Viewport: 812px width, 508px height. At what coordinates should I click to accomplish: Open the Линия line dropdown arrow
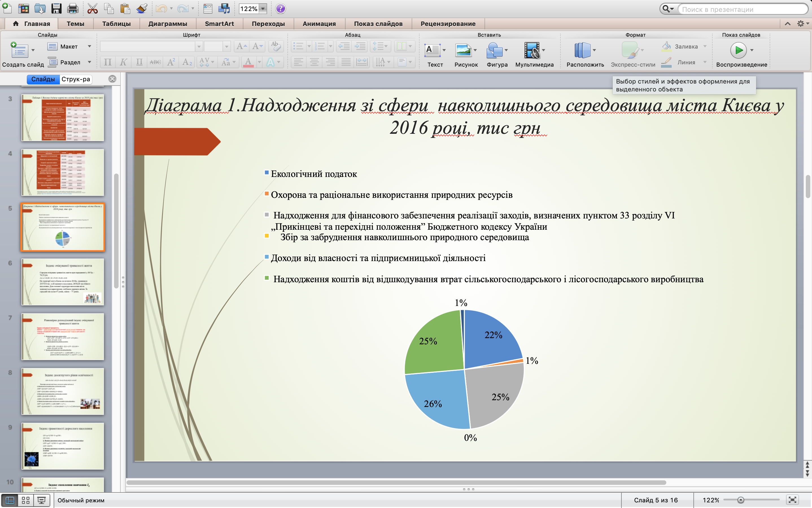705,62
